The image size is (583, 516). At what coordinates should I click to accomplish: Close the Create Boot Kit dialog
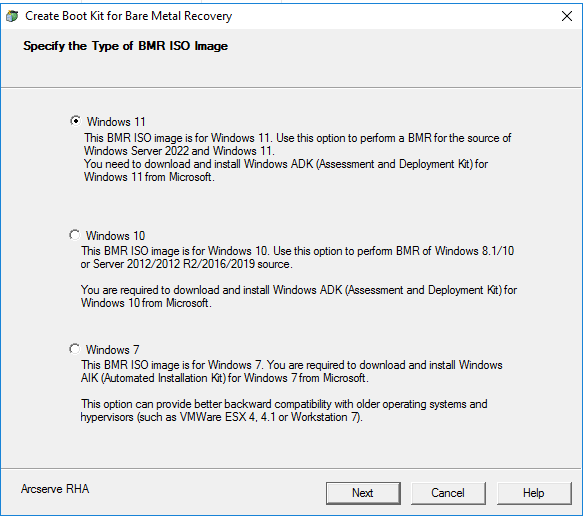(x=567, y=16)
